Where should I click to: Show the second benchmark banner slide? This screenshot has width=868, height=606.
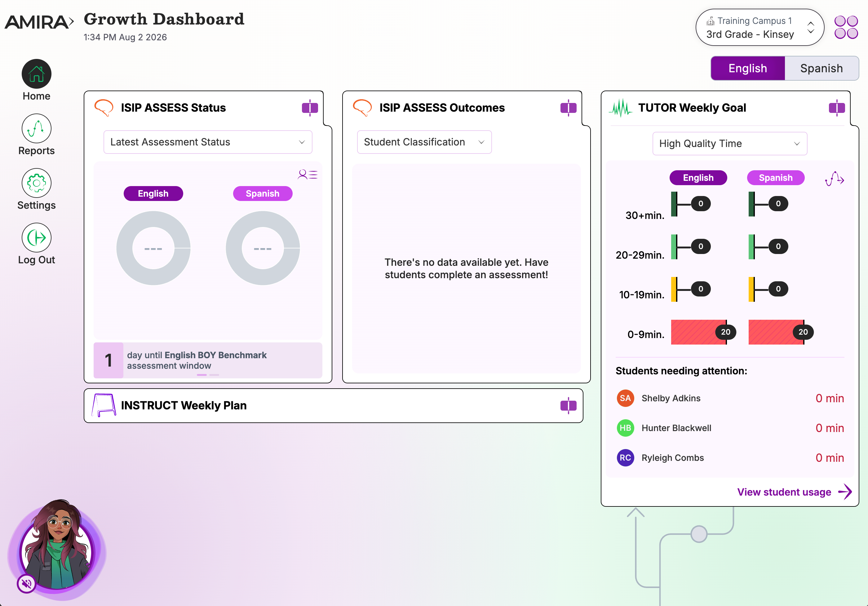(x=214, y=375)
